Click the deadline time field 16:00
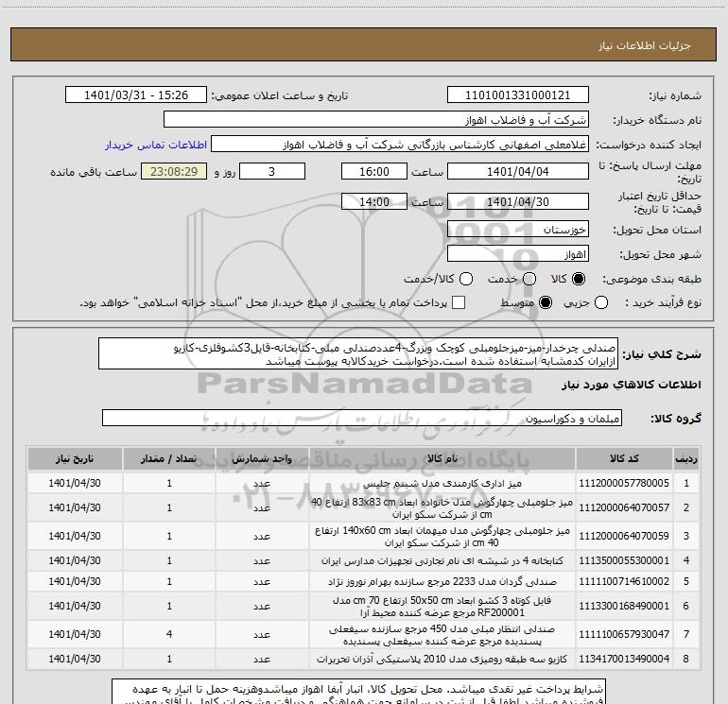Viewport: 728px width, 704px height. (374, 171)
